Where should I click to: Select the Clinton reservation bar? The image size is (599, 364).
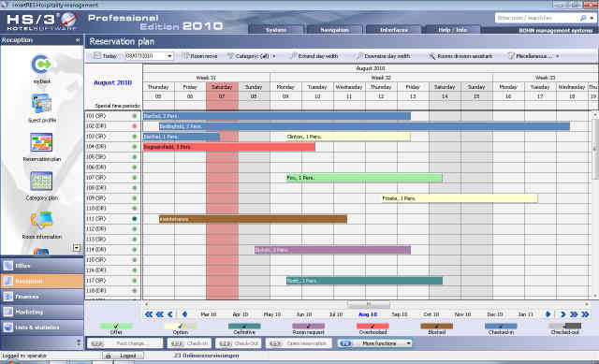(x=348, y=137)
